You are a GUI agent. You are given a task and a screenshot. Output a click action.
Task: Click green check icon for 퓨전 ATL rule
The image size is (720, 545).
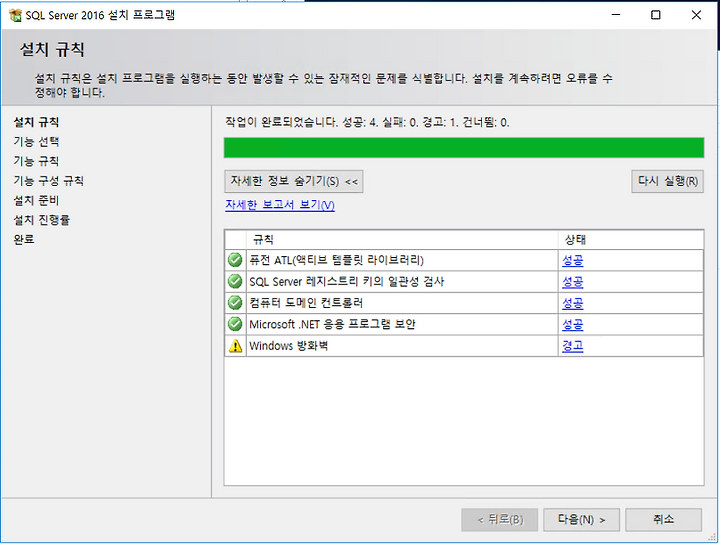coord(235,260)
